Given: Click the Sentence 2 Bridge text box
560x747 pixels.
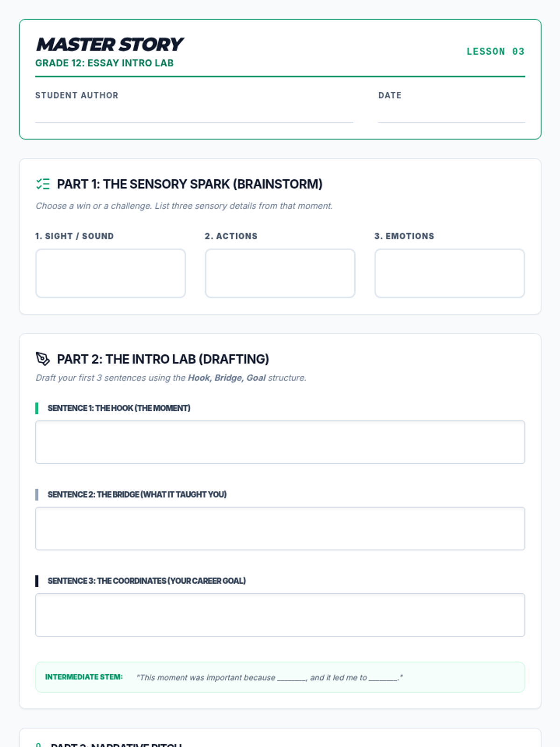Looking at the screenshot, I should coord(280,529).
